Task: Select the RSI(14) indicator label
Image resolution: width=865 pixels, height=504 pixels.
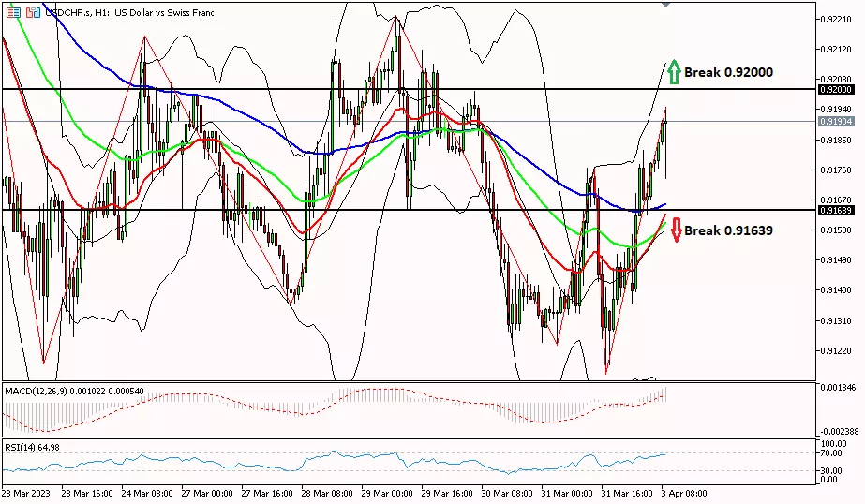Action: [x=33, y=447]
